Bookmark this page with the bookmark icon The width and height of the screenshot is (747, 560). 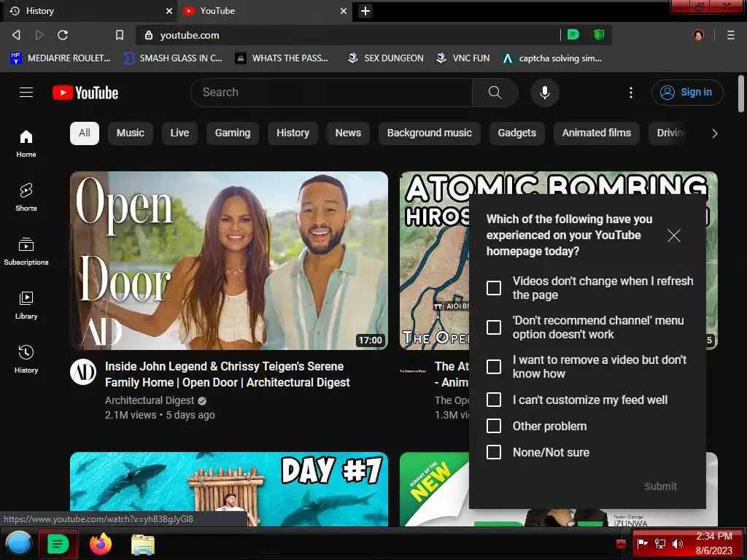[x=120, y=35]
